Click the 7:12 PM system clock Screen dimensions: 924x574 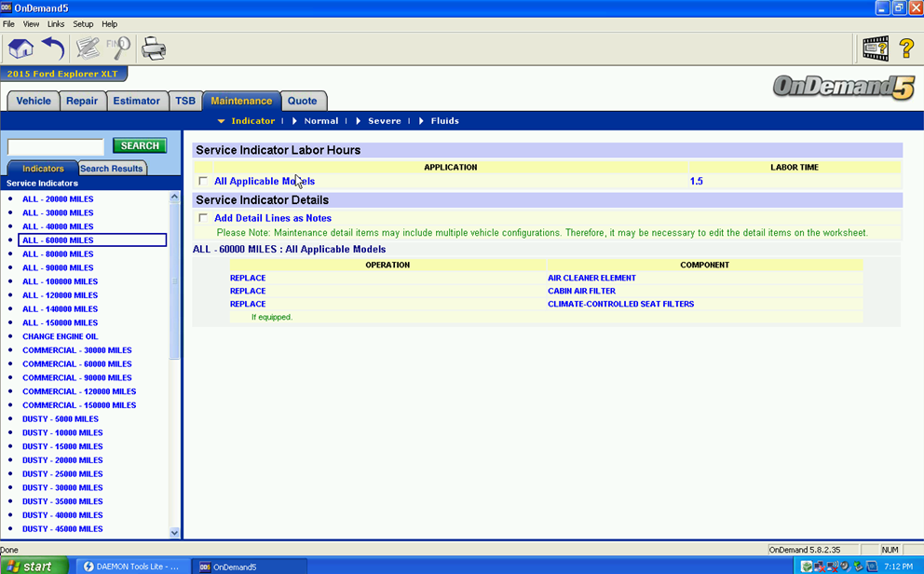pos(898,567)
